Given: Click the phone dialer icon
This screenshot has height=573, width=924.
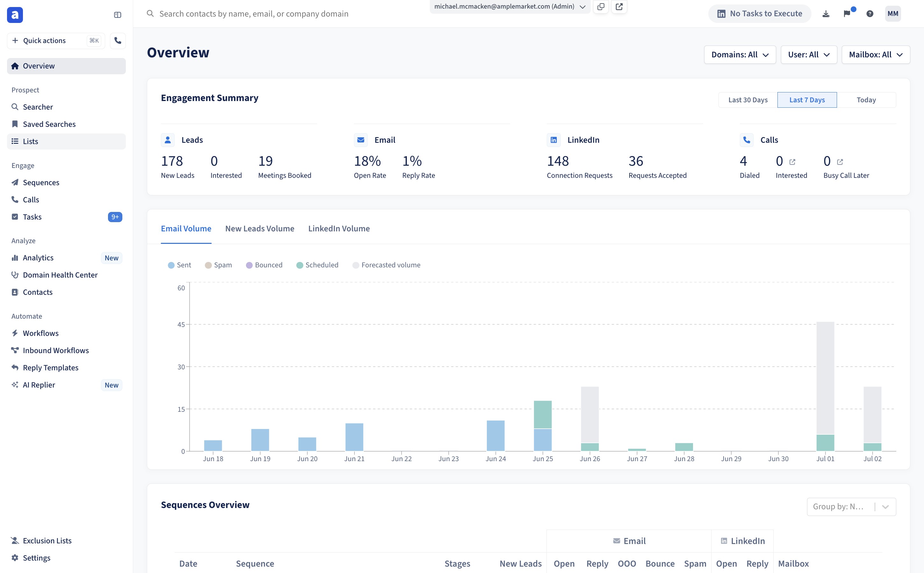Looking at the screenshot, I should pyautogui.click(x=118, y=40).
